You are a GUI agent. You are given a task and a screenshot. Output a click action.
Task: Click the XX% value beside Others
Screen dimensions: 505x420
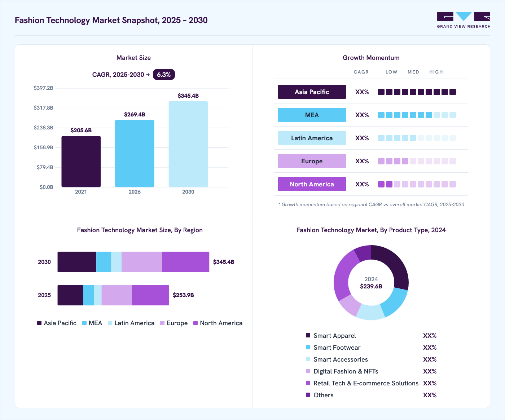[430, 395]
